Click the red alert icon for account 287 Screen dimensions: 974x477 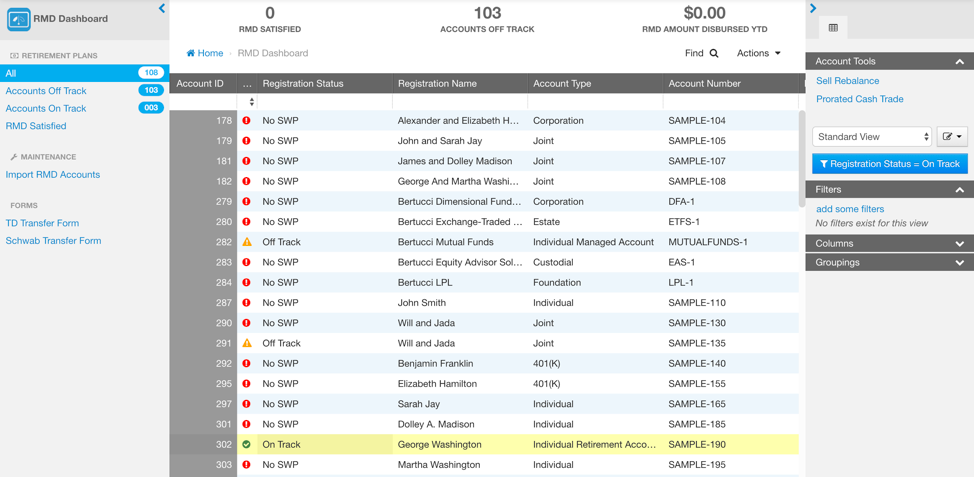pos(247,302)
